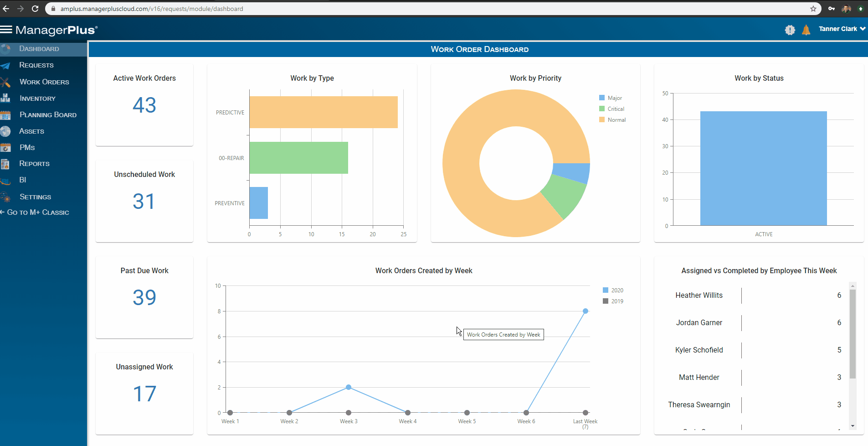Open the BI module icon
868x446 pixels.
tap(5, 180)
